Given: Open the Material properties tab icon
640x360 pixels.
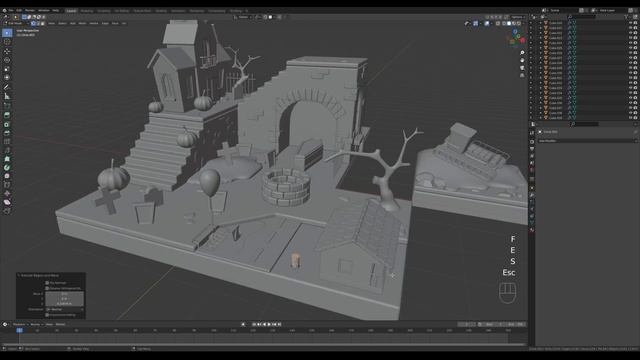Looking at the screenshot, I should tap(532, 230).
